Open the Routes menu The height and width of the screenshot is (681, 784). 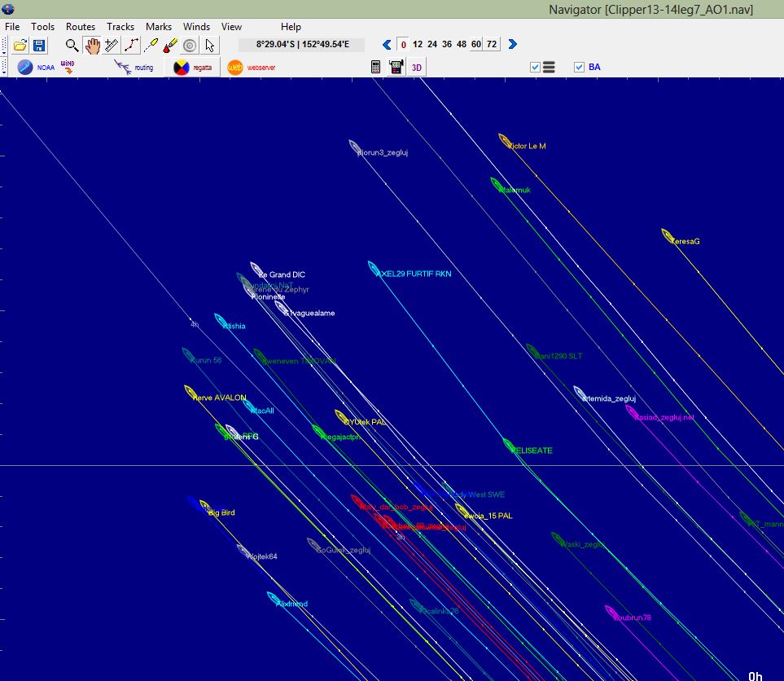tap(81, 27)
